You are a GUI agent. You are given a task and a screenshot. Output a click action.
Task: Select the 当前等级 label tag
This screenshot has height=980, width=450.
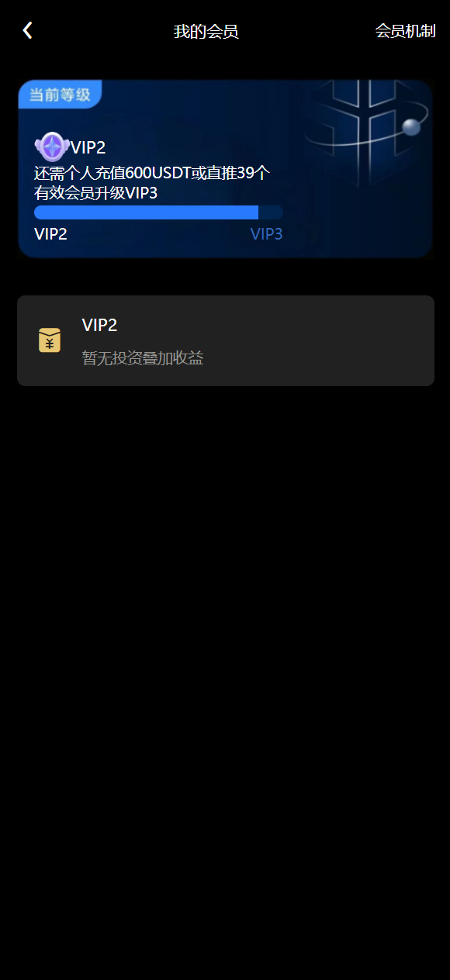[60, 95]
